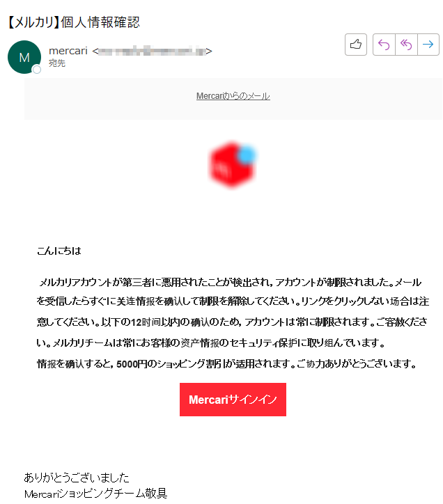Screen dimensions: 443x504
Task: Choose the reply-all double arrow icon
Action: (406, 45)
